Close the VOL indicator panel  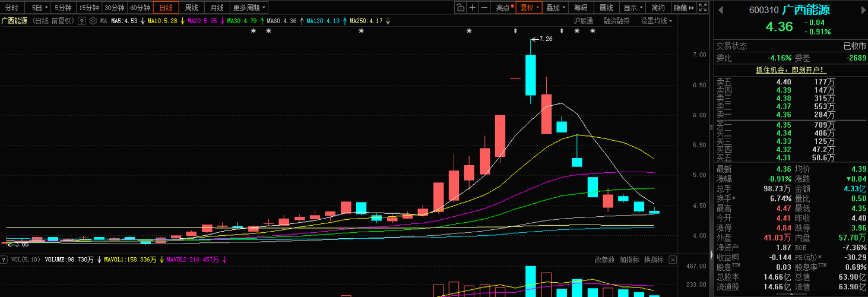coord(672,260)
